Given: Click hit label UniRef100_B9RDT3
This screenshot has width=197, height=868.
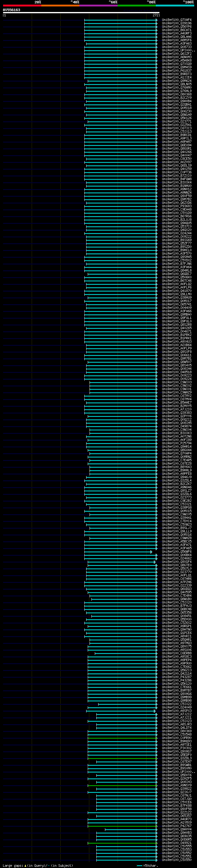Looking at the screenshot, I should [x=177, y=74].
